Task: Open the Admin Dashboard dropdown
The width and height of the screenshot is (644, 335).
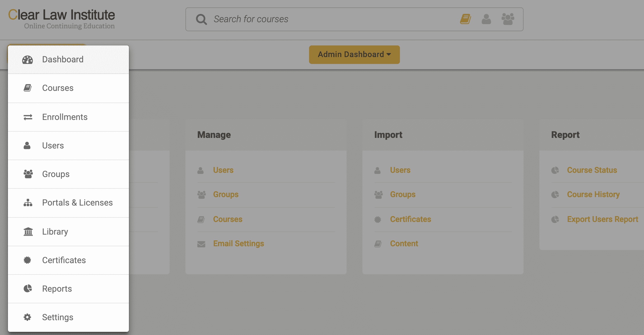Action: [354, 55]
